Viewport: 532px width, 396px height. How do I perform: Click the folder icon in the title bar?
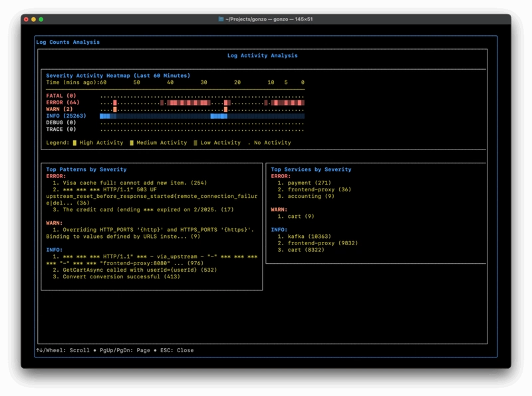[221, 19]
